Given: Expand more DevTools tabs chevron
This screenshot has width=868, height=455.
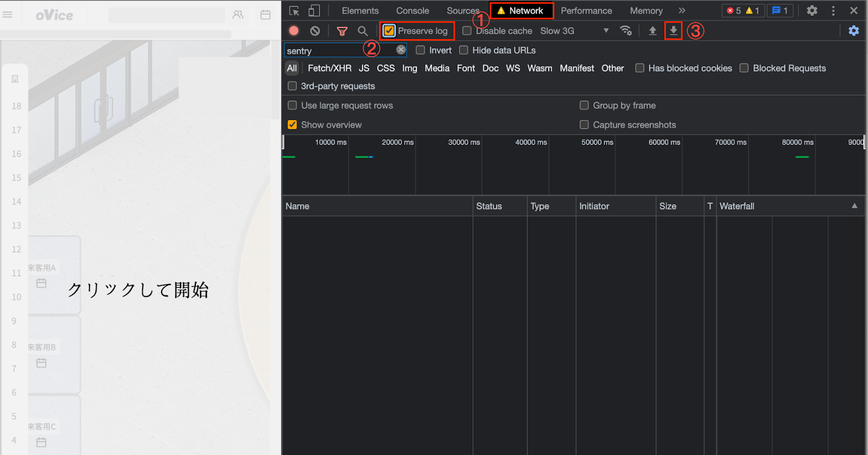Looking at the screenshot, I should pos(682,11).
